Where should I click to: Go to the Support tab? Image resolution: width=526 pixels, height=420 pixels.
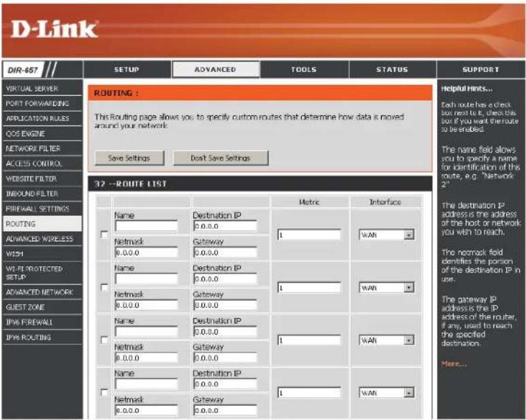click(x=480, y=70)
